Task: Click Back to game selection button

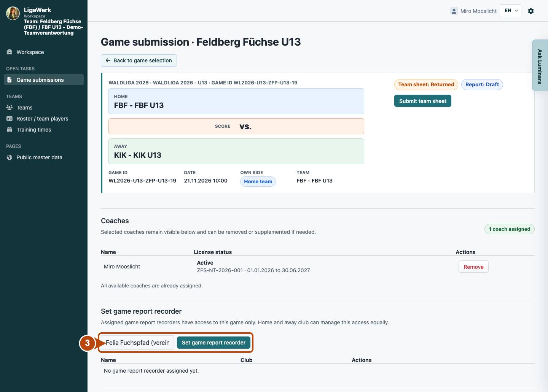Action: [x=139, y=60]
